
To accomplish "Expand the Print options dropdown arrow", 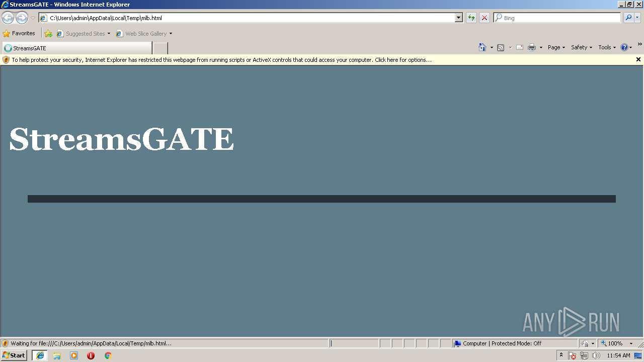I will click(x=541, y=47).
